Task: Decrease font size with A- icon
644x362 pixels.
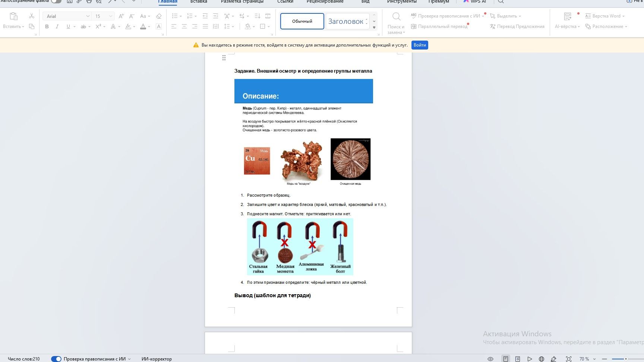Action: (x=132, y=16)
